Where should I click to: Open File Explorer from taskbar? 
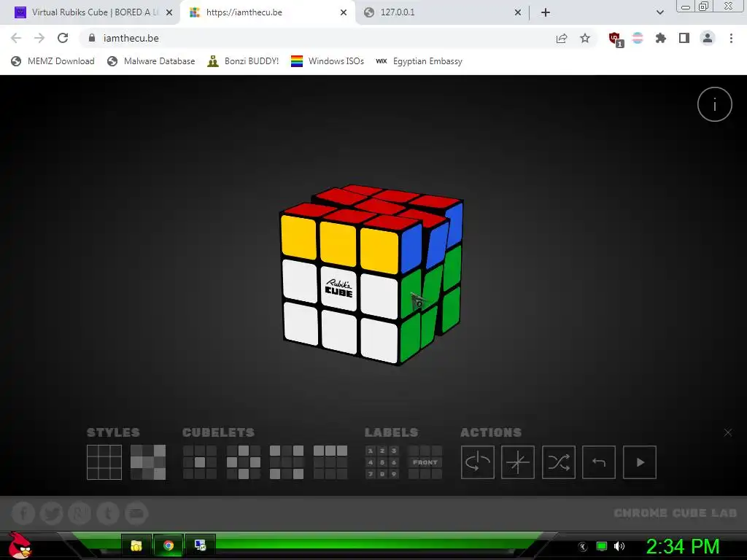tap(136, 545)
